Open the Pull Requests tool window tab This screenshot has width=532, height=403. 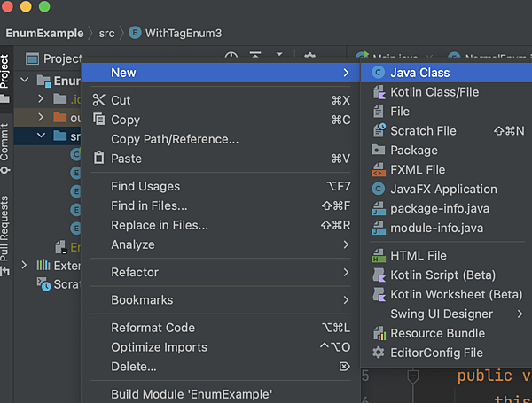tap(4, 236)
